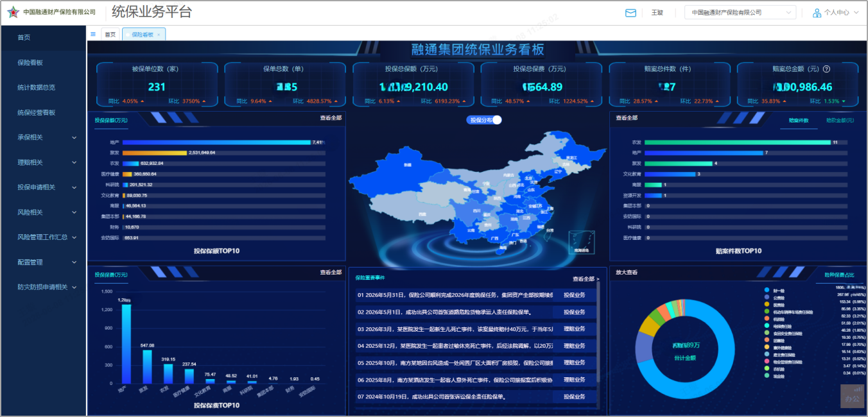This screenshot has width=868, height=417.
Task: Expand the 承保相关 sidebar menu
Action: pos(43,137)
